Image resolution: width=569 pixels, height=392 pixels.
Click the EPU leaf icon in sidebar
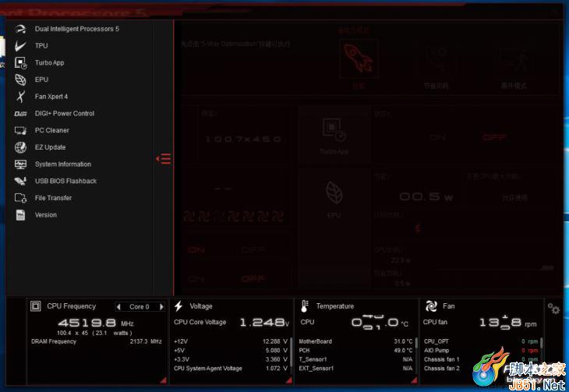21,79
